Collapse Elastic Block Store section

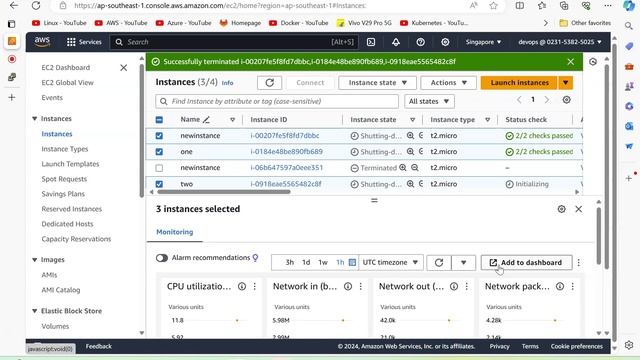34,311
